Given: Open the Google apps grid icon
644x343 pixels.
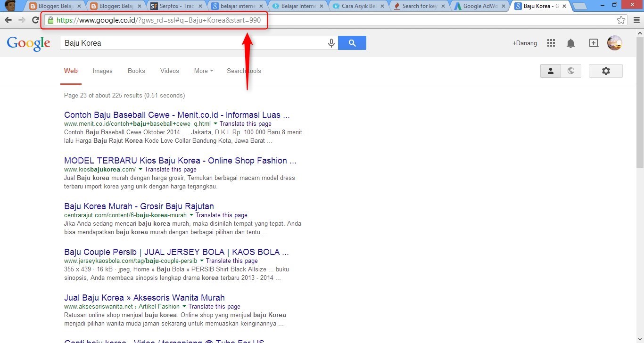Looking at the screenshot, I should 551,43.
